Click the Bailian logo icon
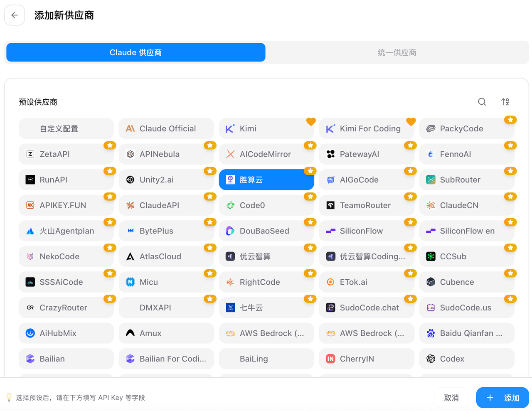 coord(30,359)
